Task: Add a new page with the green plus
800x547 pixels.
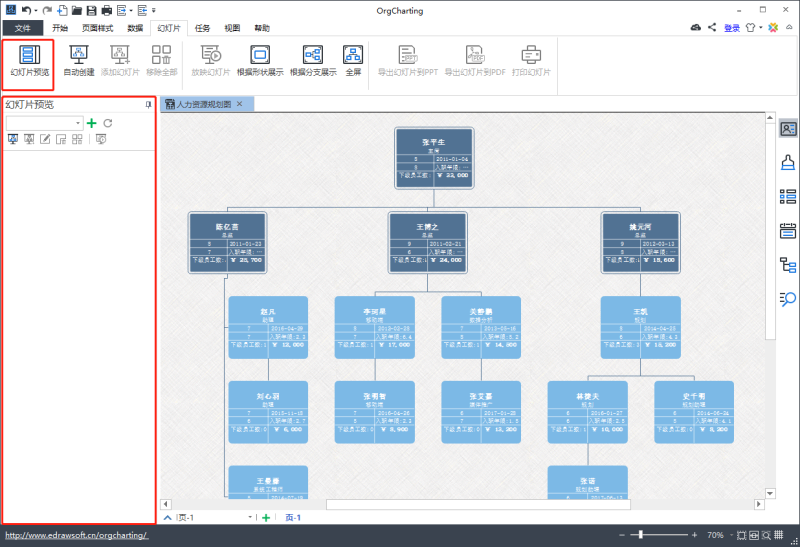Action: point(266,518)
